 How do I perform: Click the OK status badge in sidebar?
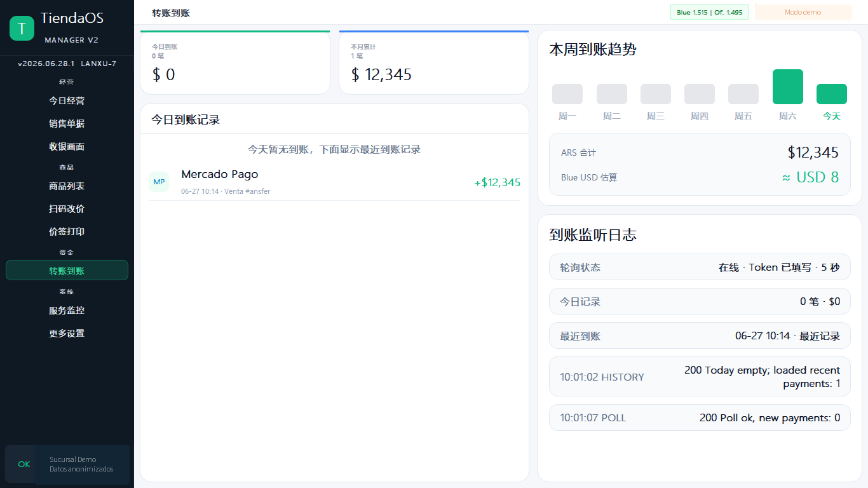pos(24,464)
